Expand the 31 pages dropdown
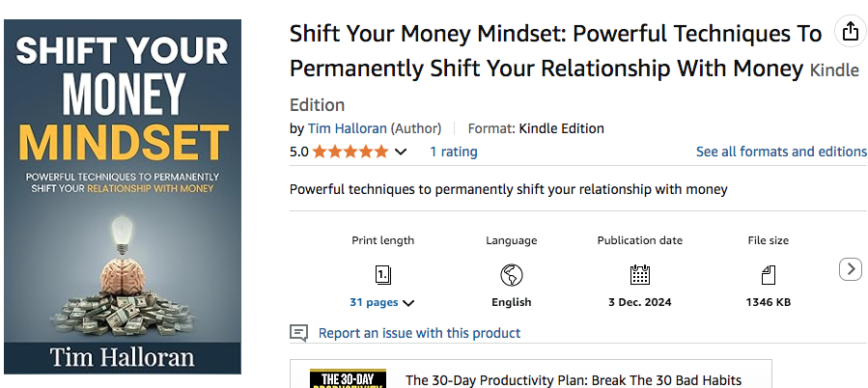 tap(382, 302)
